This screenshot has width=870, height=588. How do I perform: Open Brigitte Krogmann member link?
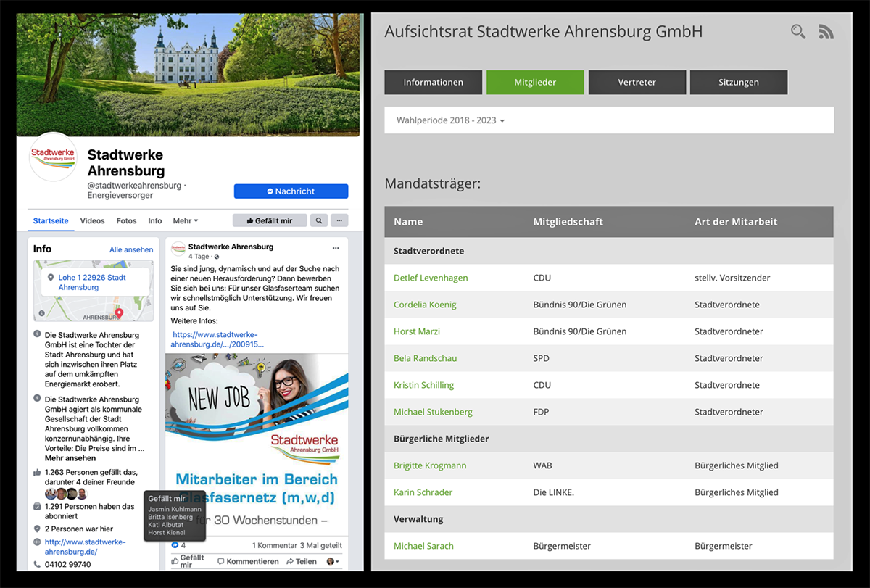tap(430, 465)
